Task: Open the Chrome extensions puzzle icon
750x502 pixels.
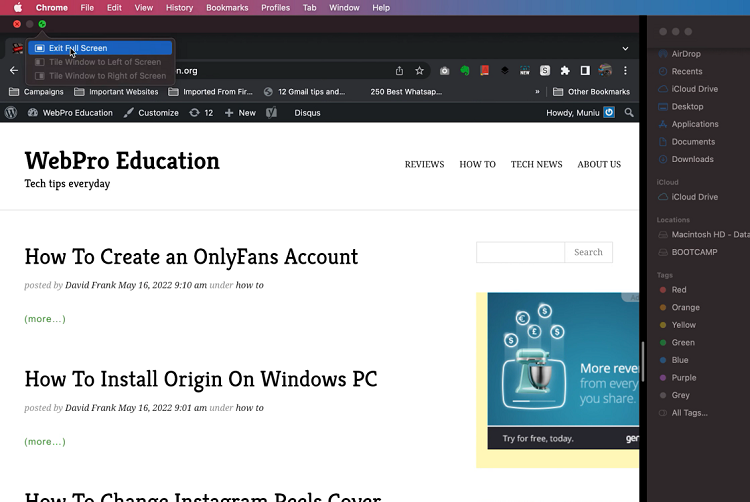Action: tap(565, 71)
